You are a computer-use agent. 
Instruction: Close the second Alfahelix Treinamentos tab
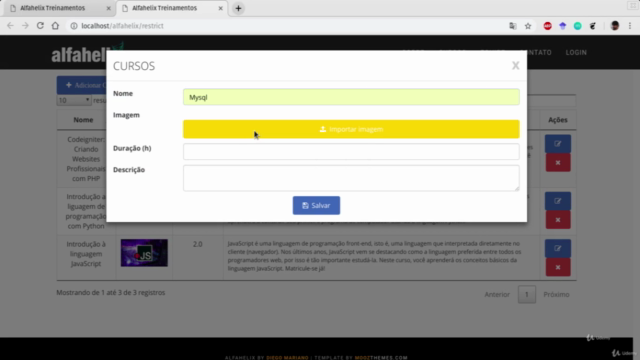point(220,8)
